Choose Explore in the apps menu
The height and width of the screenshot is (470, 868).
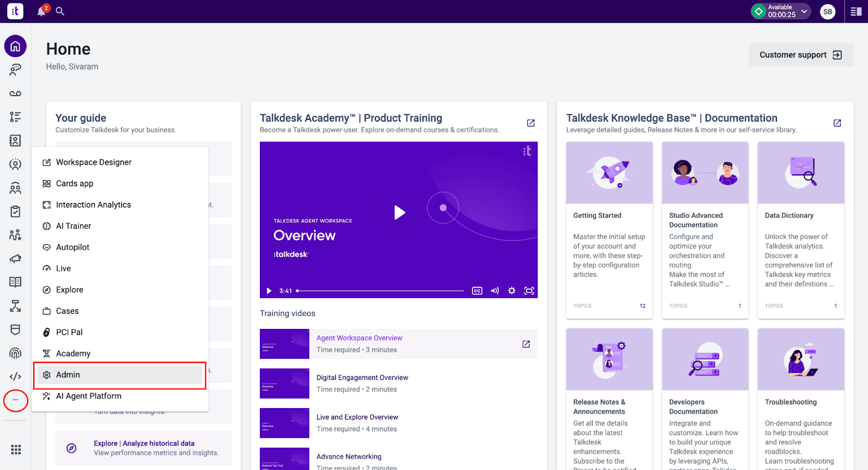click(x=120, y=290)
